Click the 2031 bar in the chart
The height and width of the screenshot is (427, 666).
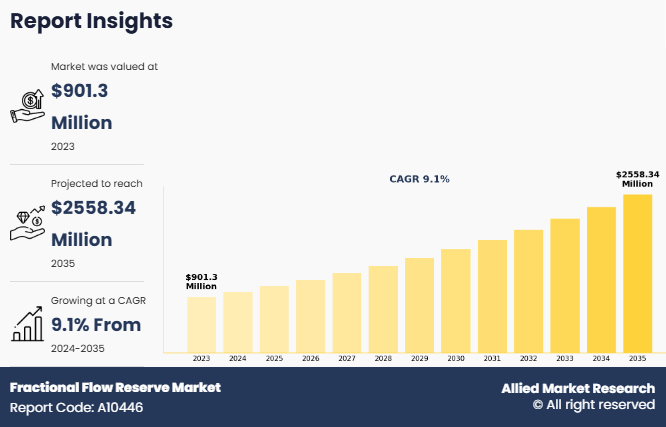(x=492, y=295)
